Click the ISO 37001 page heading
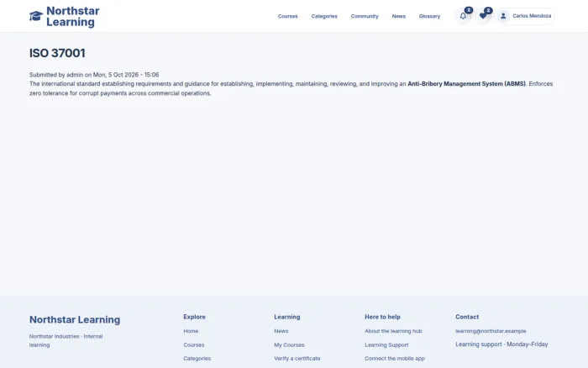This screenshot has height=368, width=588. tap(57, 53)
